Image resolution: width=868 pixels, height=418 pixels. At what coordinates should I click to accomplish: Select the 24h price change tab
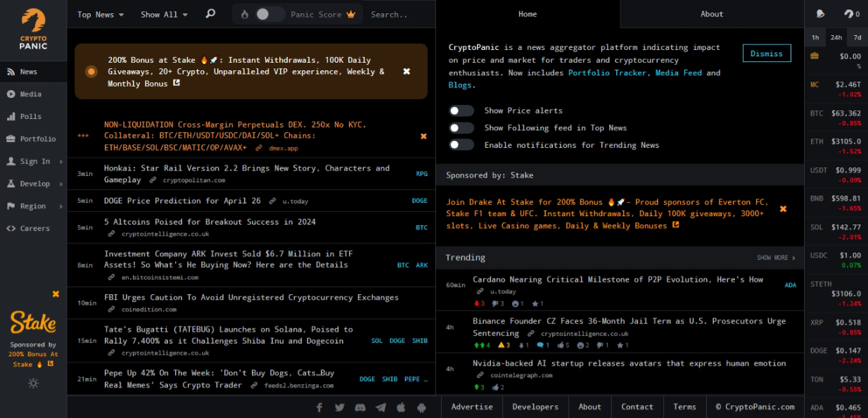click(836, 37)
